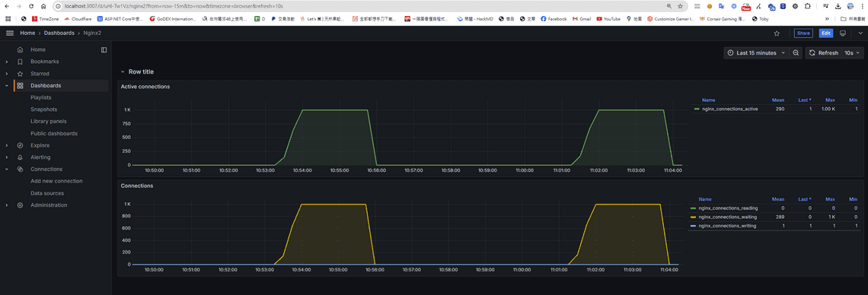Click Dashboards in the breadcrumb
The width and height of the screenshot is (868, 295).
click(x=60, y=33)
